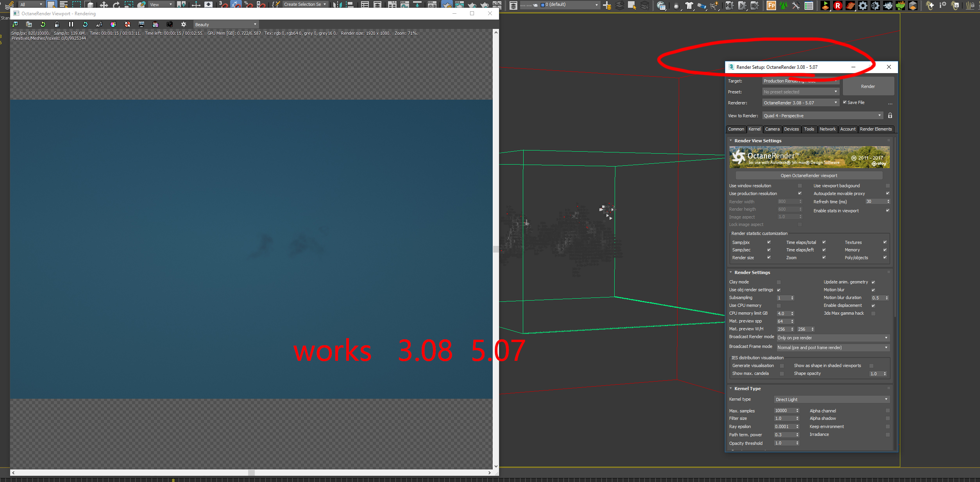The width and height of the screenshot is (980, 482).
Task: Switch to the Camera tab
Action: pyautogui.click(x=772, y=129)
